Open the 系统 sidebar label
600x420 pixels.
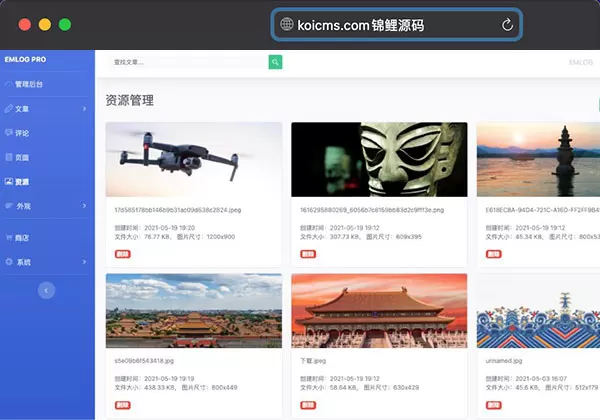coord(23,262)
